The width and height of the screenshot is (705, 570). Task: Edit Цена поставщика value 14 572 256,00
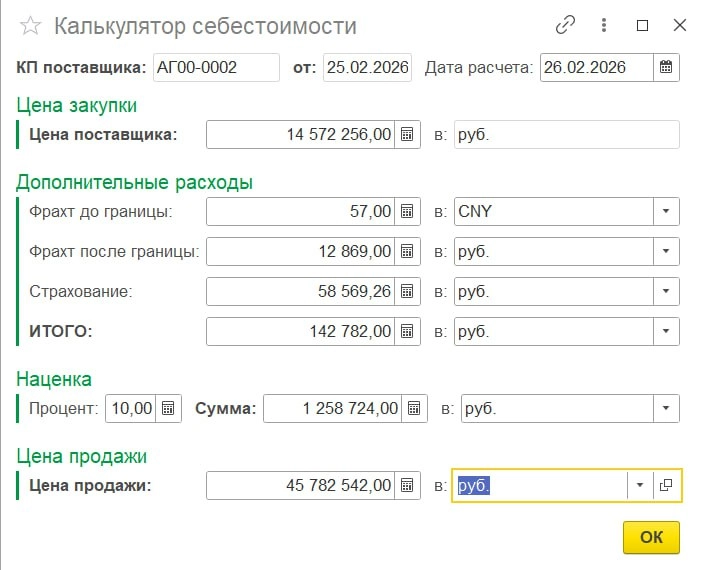pos(300,134)
